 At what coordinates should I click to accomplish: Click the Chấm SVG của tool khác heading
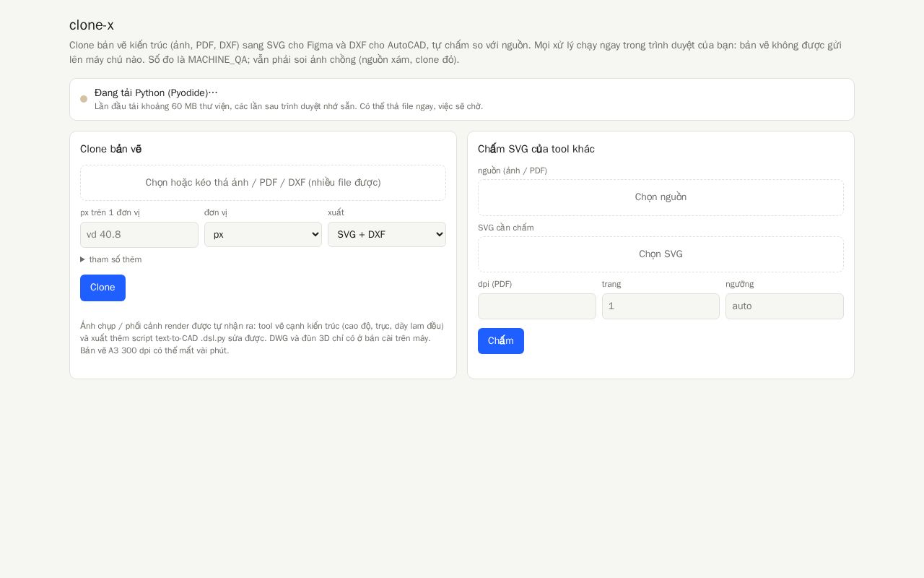[x=536, y=149]
